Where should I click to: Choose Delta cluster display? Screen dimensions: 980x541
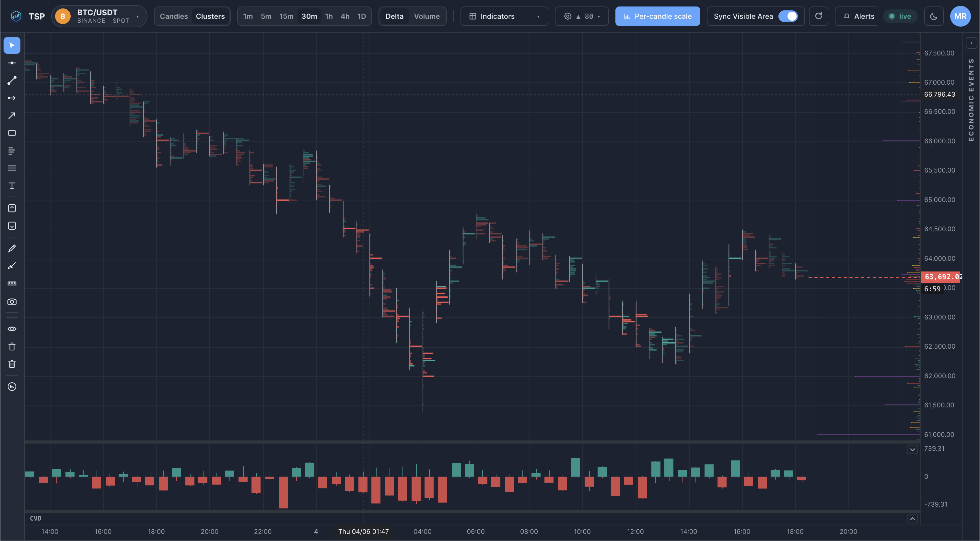click(x=394, y=16)
